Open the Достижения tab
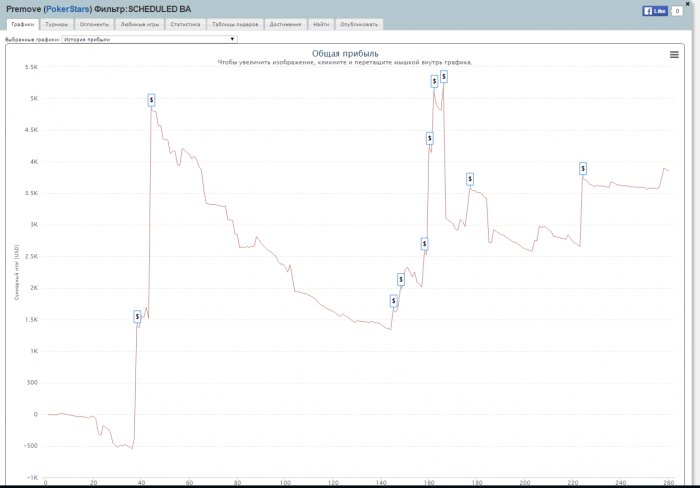The image size is (700, 488). 285,25
